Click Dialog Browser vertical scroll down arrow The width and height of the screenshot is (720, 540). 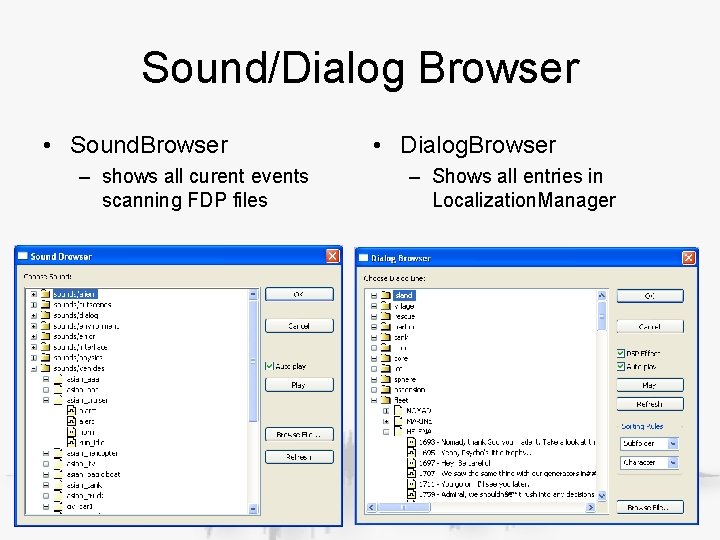[602, 495]
